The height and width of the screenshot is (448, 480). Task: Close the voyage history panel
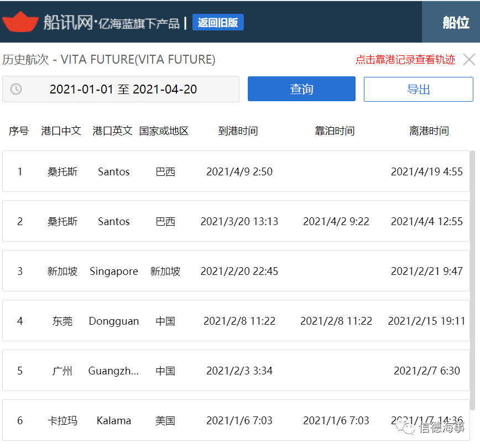(469, 60)
